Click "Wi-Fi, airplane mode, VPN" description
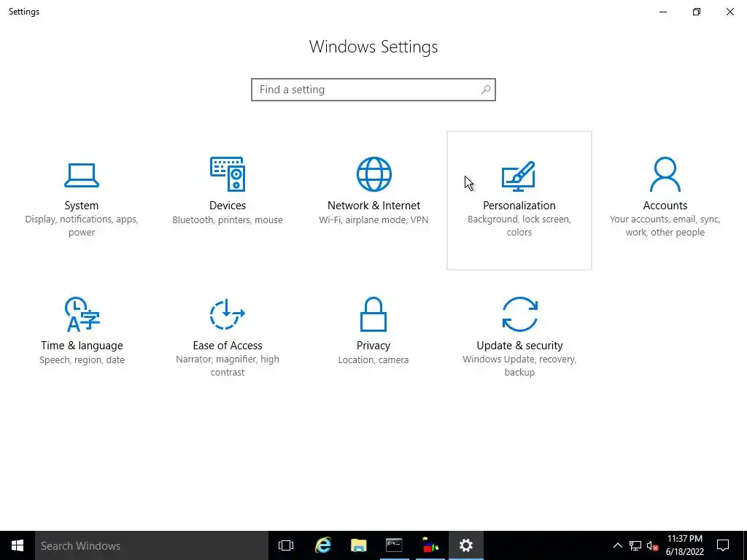The image size is (747, 560). (x=373, y=219)
